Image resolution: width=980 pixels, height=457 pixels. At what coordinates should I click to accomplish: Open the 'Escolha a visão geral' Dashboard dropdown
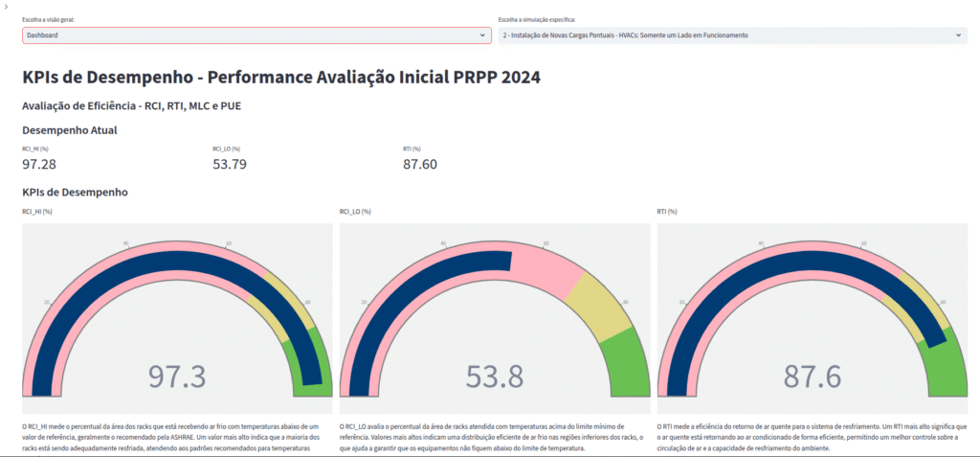click(x=249, y=35)
